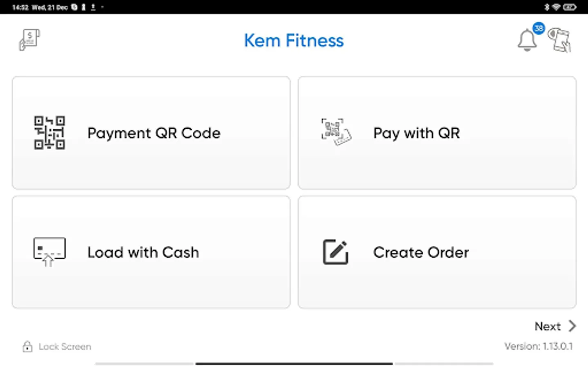Tap the blue 38 notification badge
588x368 pixels.
click(539, 28)
